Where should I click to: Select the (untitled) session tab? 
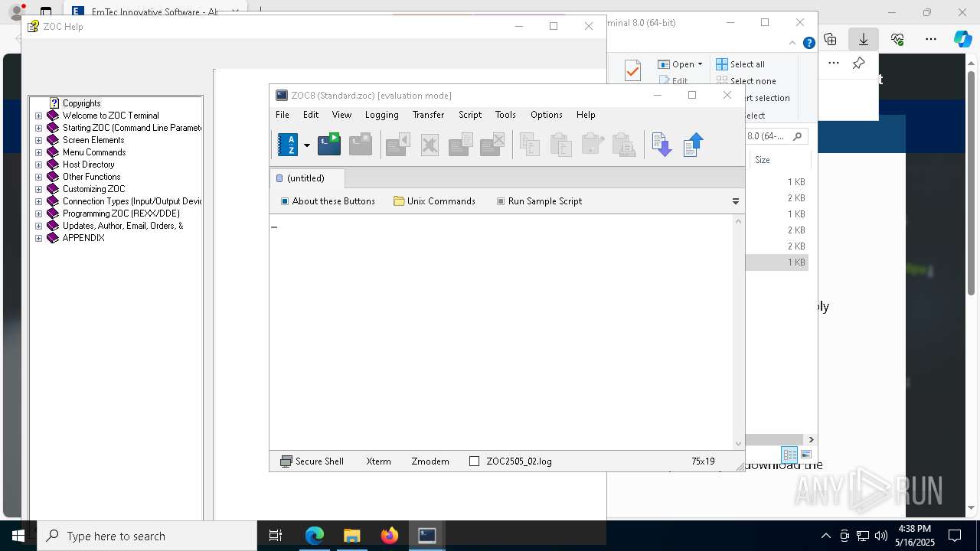pyautogui.click(x=306, y=178)
